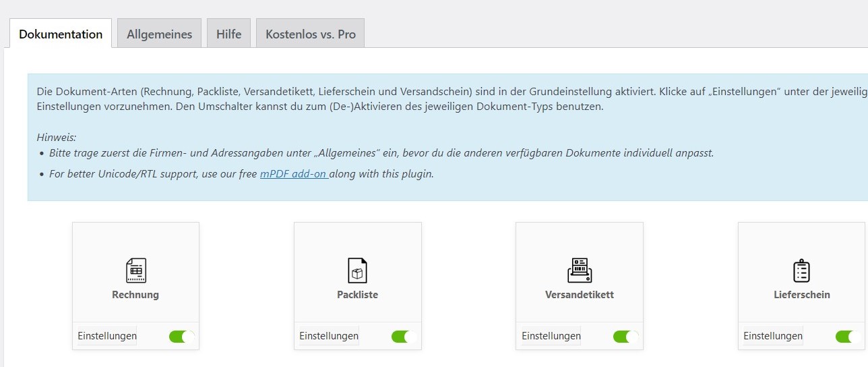Open Einstellungen under Packliste
Screen dimensions: 868x367
[x=329, y=336]
